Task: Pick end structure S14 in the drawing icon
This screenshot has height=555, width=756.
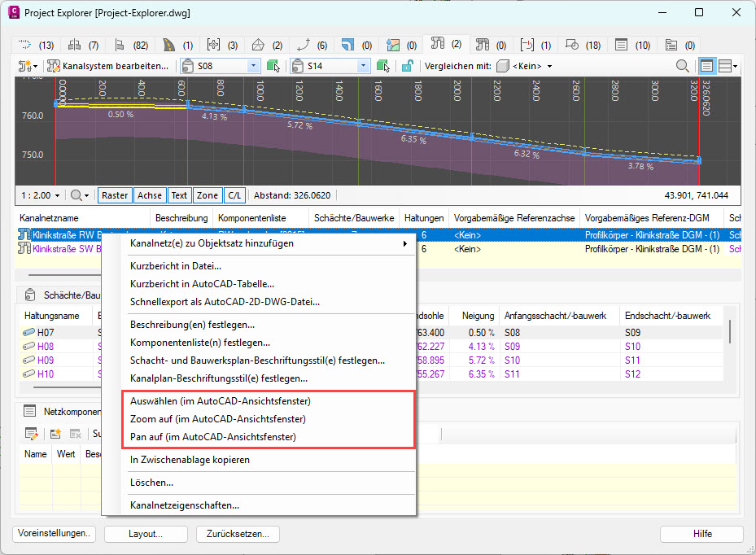Action: (x=382, y=66)
